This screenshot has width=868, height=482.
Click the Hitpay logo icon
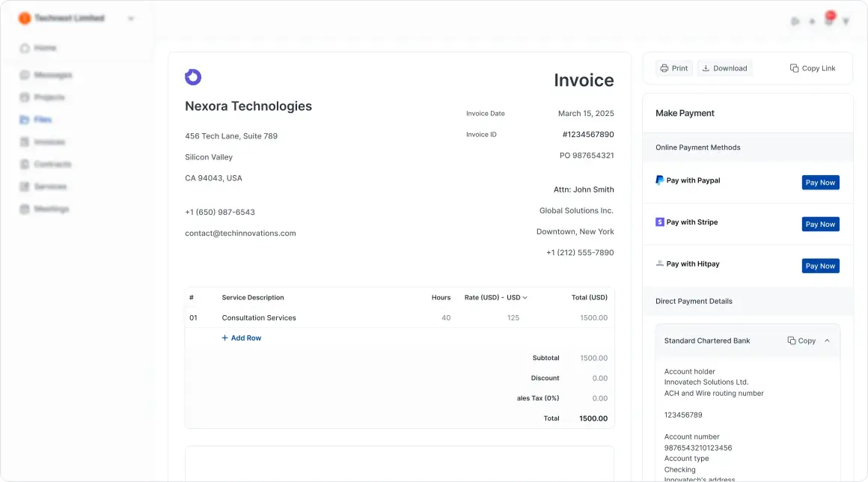(x=659, y=263)
